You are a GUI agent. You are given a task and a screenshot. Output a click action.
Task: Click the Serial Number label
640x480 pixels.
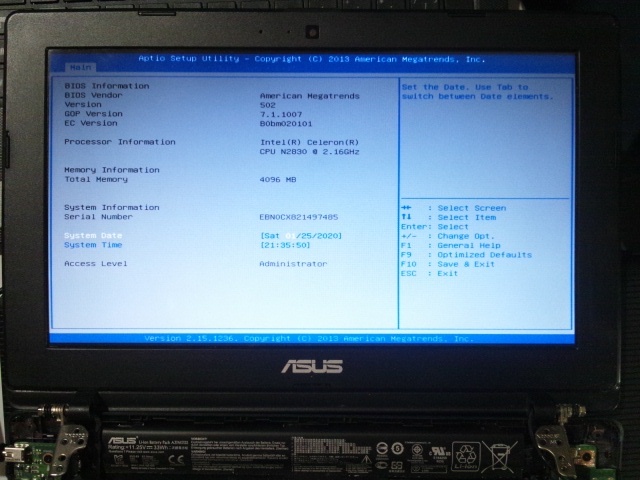(98, 217)
